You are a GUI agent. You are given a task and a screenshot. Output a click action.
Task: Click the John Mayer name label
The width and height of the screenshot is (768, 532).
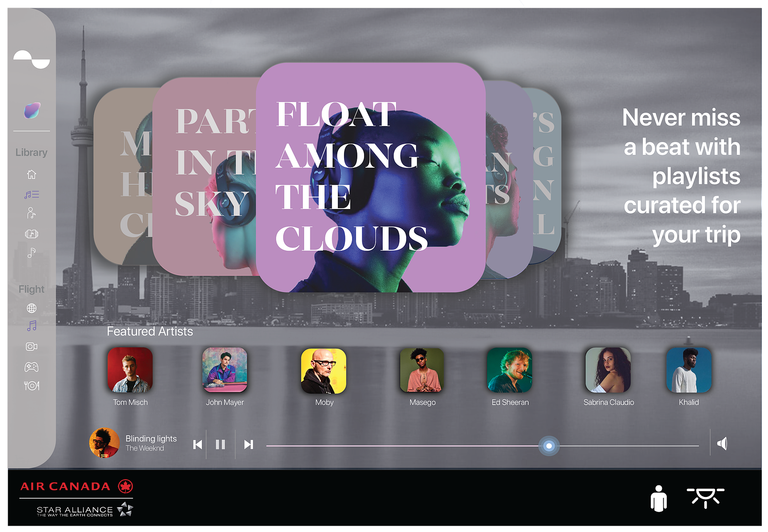point(225,402)
